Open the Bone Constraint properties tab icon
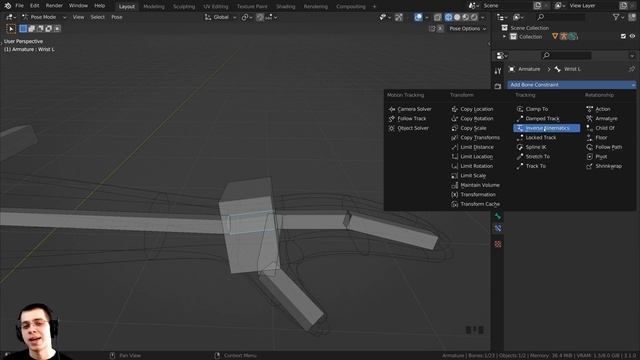Image resolution: width=640 pixels, height=360 pixels. click(498, 229)
